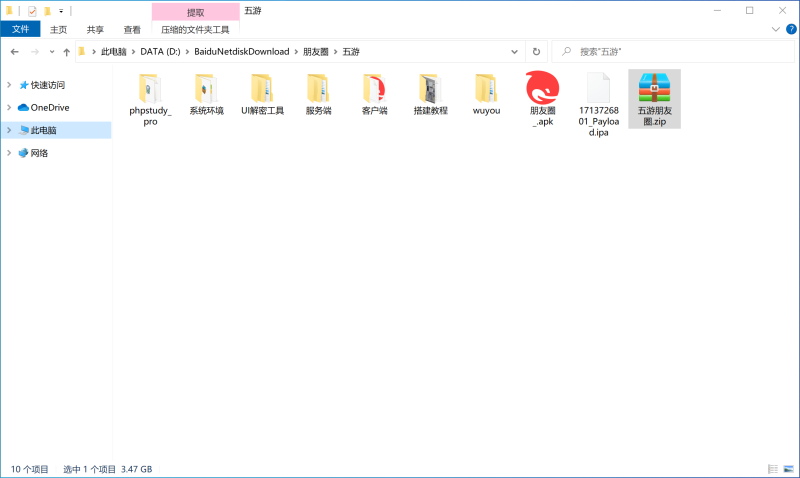Switch to details view in status bar
Screen dimensions: 800x478
point(772,469)
